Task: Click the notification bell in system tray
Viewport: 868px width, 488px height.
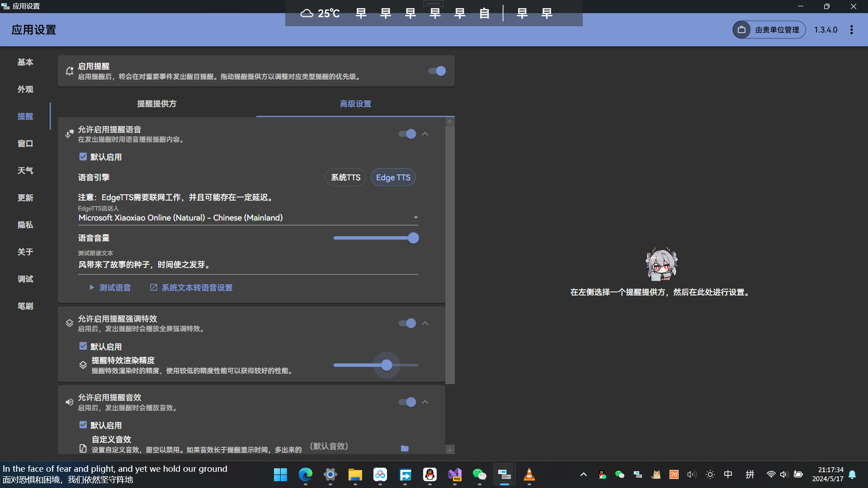Action: pyautogui.click(x=852, y=474)
